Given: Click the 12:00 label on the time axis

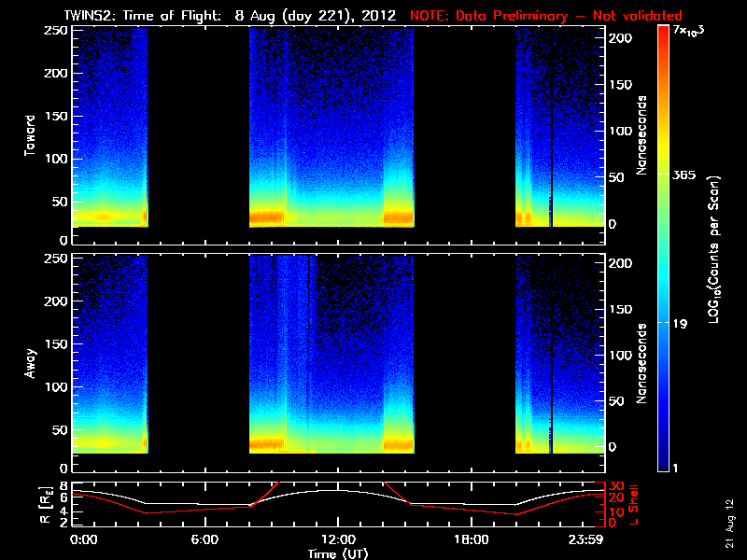Looking at the screenshot, I should coord(338,540).
